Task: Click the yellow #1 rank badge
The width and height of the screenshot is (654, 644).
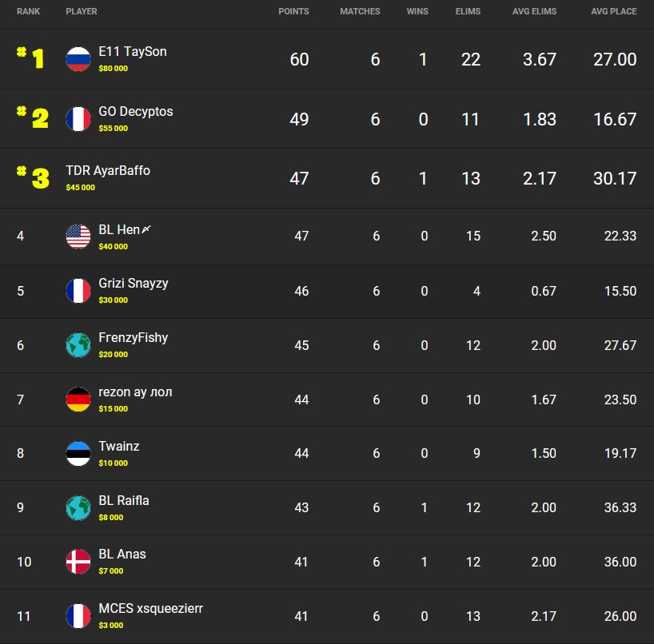Action: point(31,58)
